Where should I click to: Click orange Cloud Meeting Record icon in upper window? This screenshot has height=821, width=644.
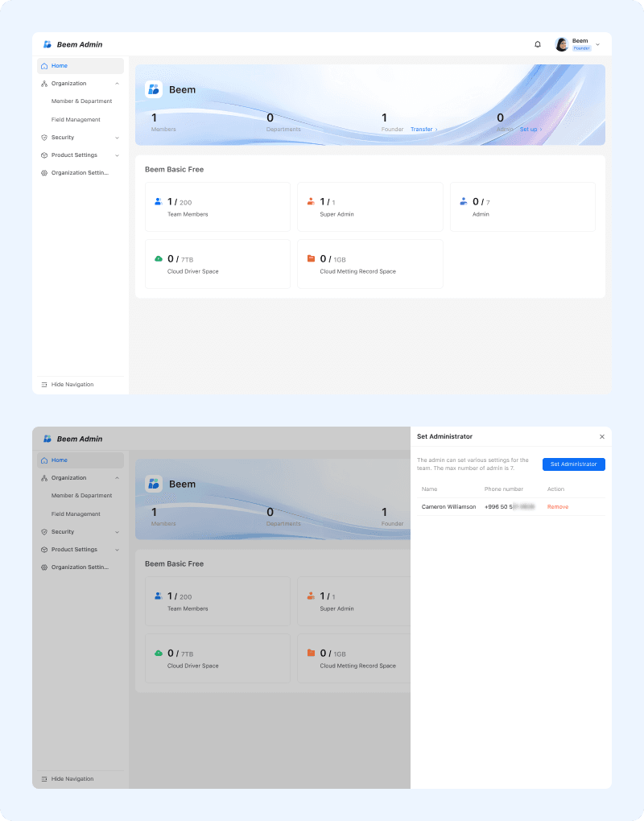[x=311, y=258]
